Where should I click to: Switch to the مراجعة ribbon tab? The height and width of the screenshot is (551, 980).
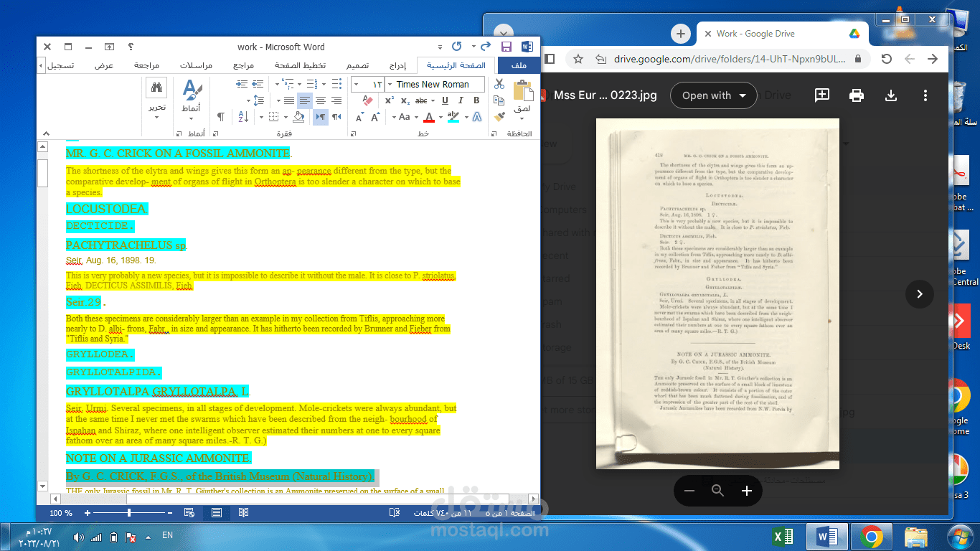[x=146, y=65]
